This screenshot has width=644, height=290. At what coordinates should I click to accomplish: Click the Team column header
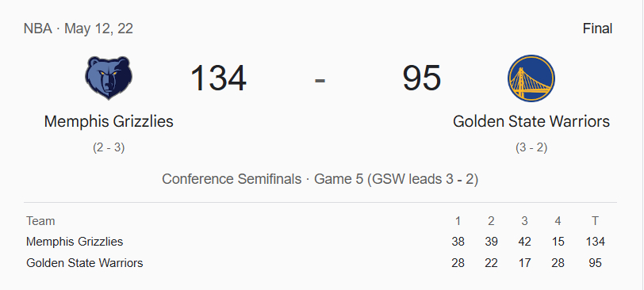pyautogui.click(x=40, y=221)
